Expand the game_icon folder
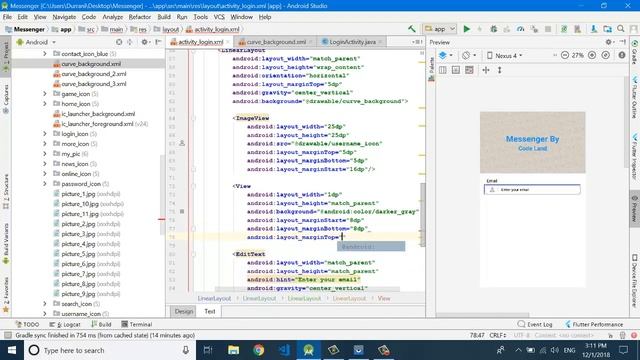 click(45, 94)
